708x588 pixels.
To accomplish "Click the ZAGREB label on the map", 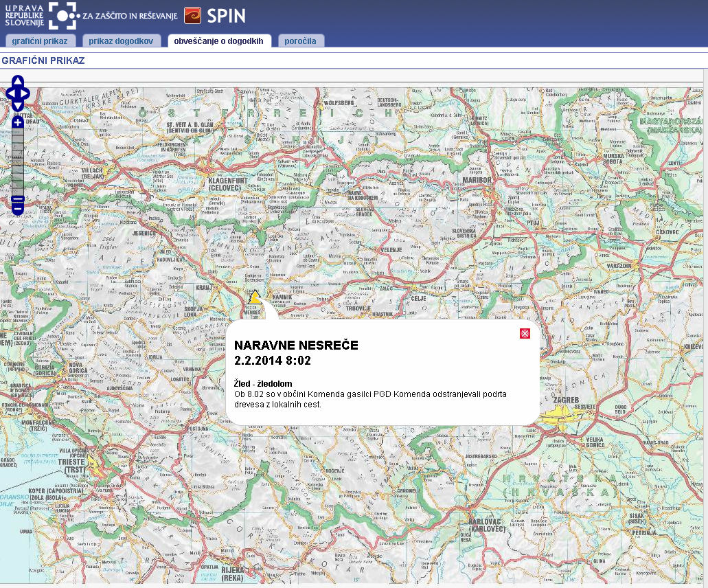I will point(566,400).
